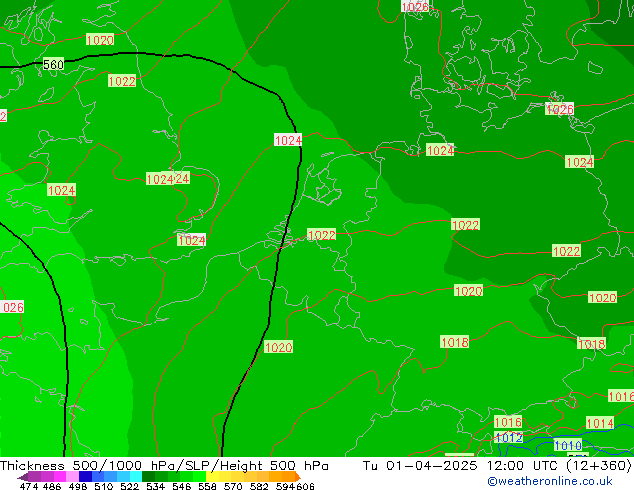This screenshot has height=490, width=634.
Task: Open the weatheronline.co.uk copyright link
Action: (549, 481)
